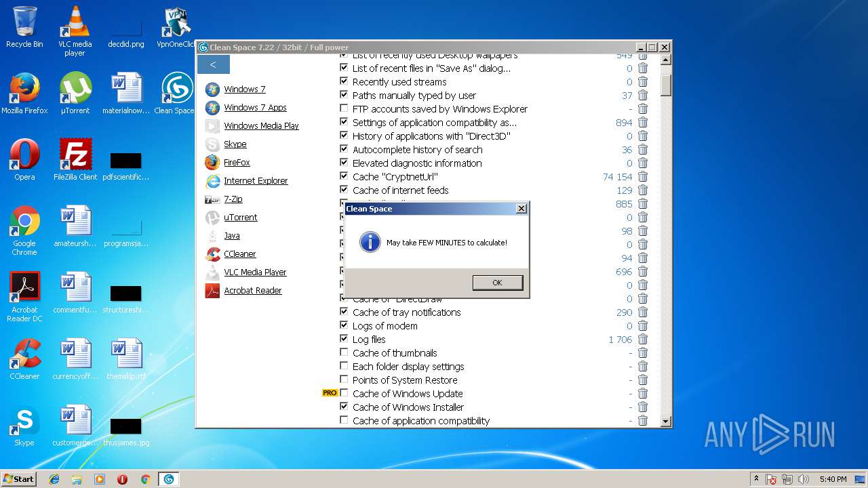Show hidden system tray icons
Screen dimensions: 868x488
click(756, 479)
